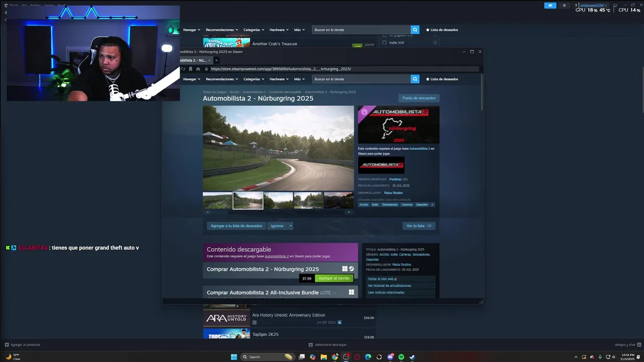Image resolution: width=644 pixels, height=362 pixels.
Task: Open Hardware menu in the background Steam window
Action: 279,30
